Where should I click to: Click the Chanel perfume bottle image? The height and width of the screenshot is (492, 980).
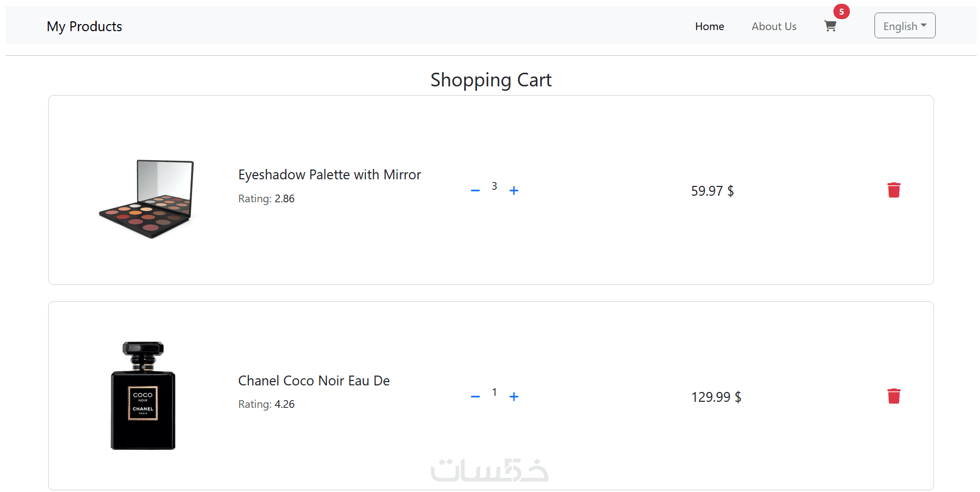point(143,396)
